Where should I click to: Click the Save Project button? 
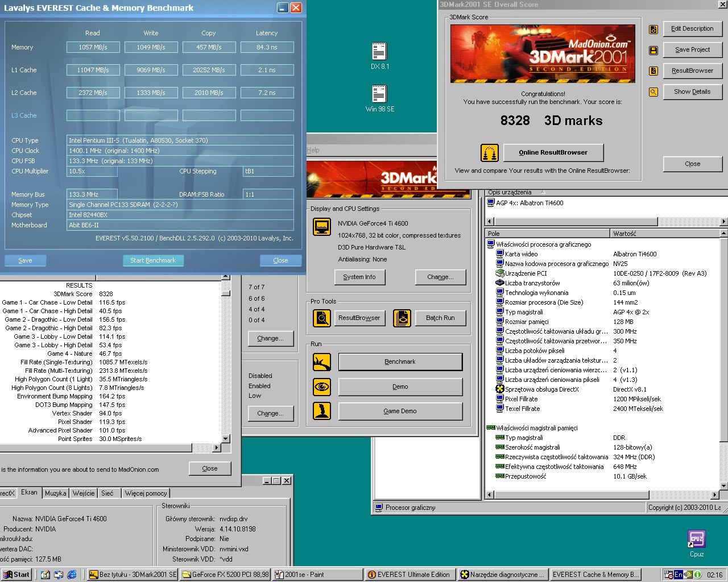coord(692,49)
